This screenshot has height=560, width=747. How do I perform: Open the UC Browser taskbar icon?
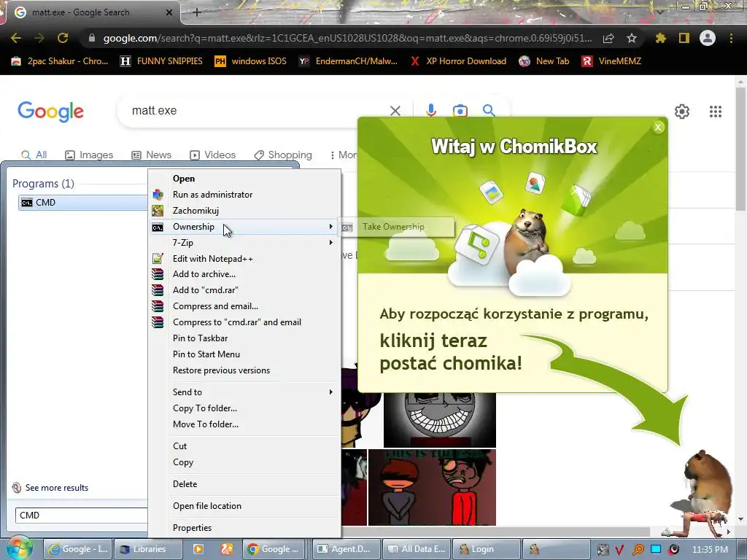point(226,549)
